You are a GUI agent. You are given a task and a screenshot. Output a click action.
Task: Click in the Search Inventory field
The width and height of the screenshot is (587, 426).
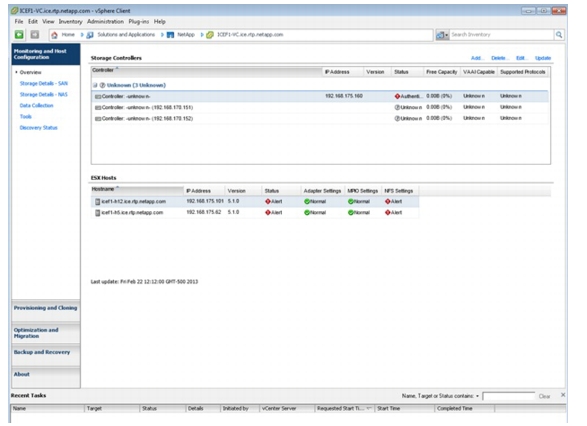[x=501, y=35]
